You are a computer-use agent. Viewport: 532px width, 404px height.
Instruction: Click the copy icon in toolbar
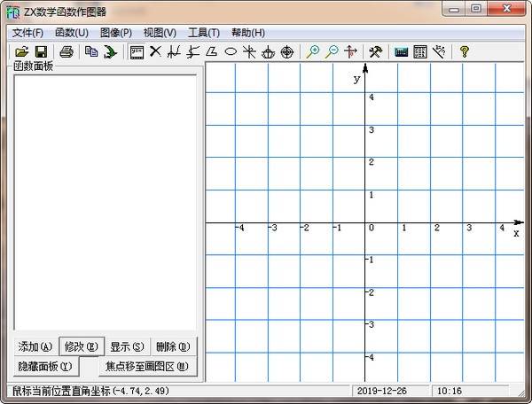click(x=90, y=52)
